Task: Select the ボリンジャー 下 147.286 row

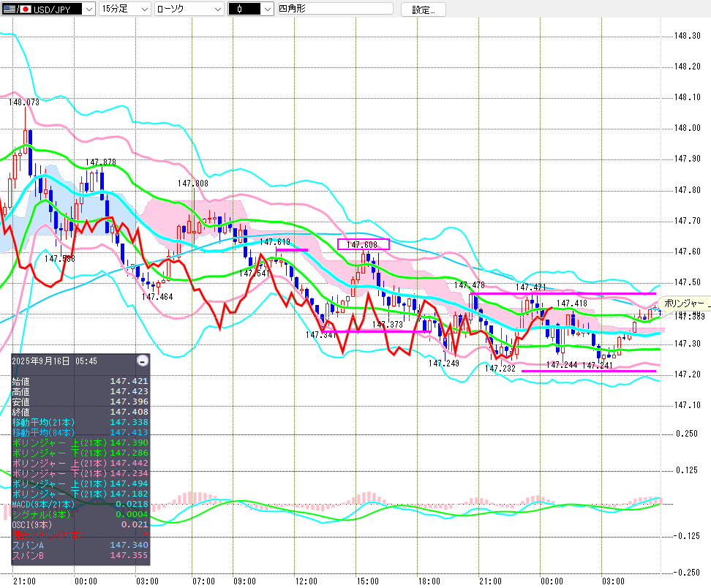Action: pos(80,453)
